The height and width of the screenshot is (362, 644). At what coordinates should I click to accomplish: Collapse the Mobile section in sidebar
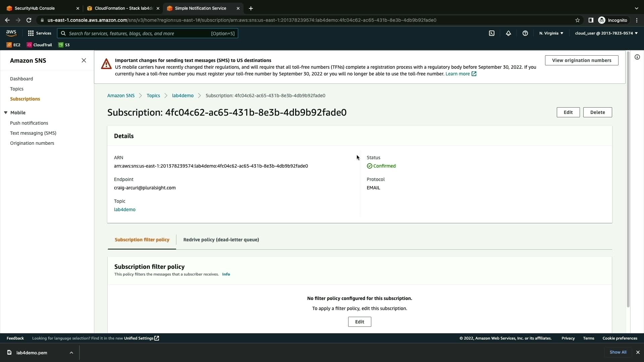6,113
